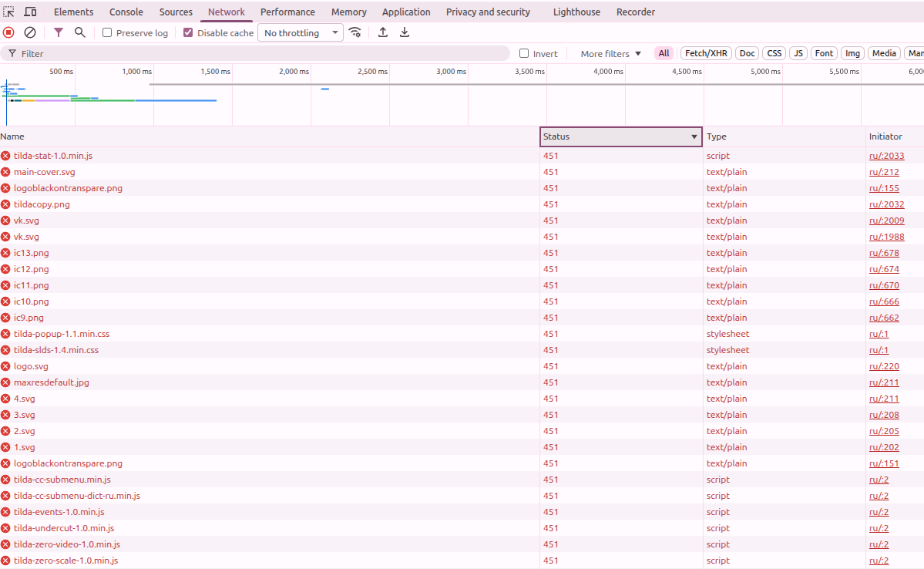Switch to the Sources tab
The height and width of the screenshot is (569, 924).
tap(176, 12)
